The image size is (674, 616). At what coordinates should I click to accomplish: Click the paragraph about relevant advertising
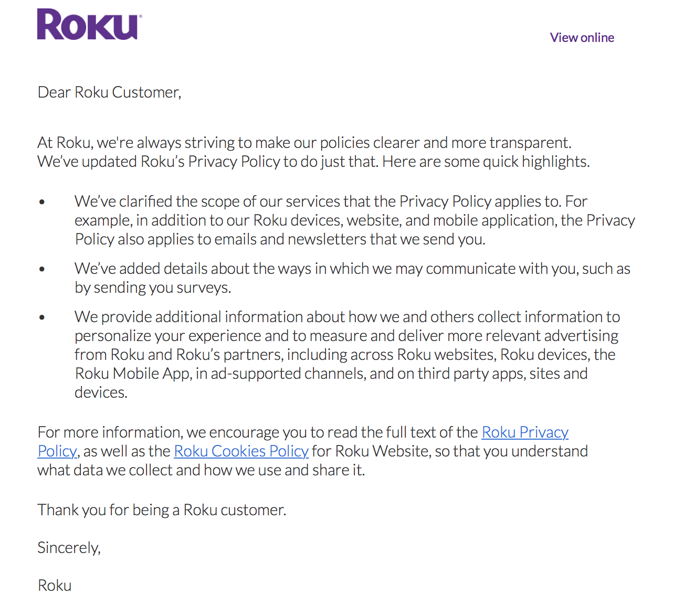point(346,336)
